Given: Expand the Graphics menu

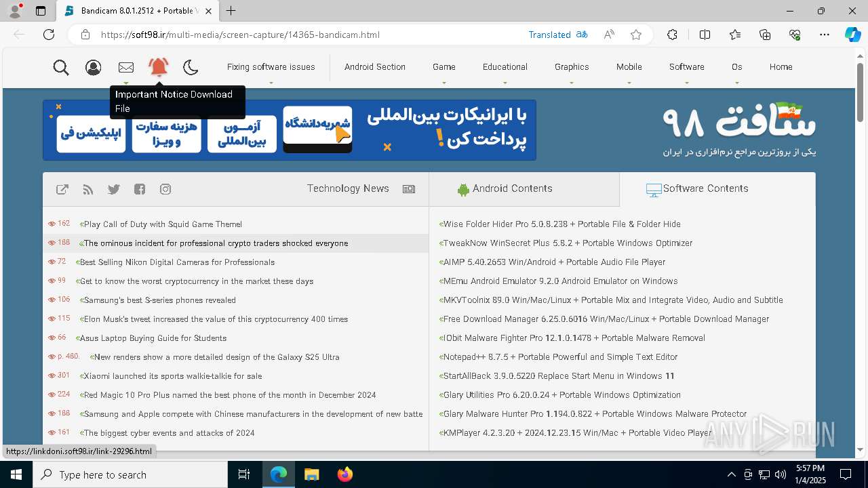Looking at the screenshot, I should pos(572,67).
